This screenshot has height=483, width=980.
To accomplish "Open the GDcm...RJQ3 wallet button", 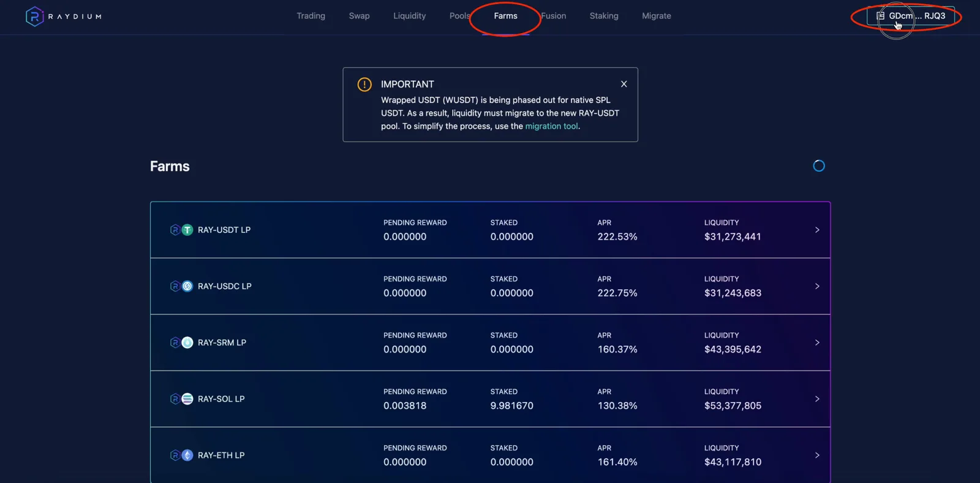I will 911,16.
